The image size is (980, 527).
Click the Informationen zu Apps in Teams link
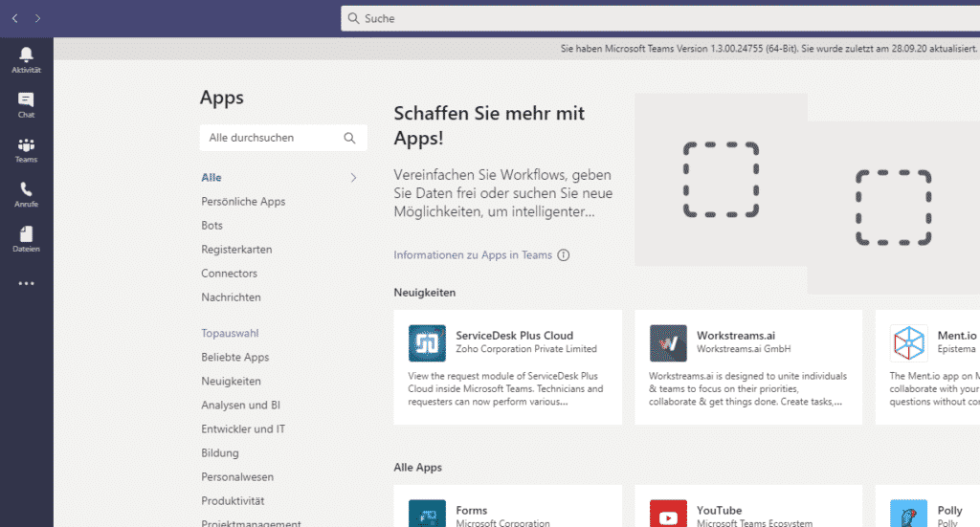click(x=473, y=254)
